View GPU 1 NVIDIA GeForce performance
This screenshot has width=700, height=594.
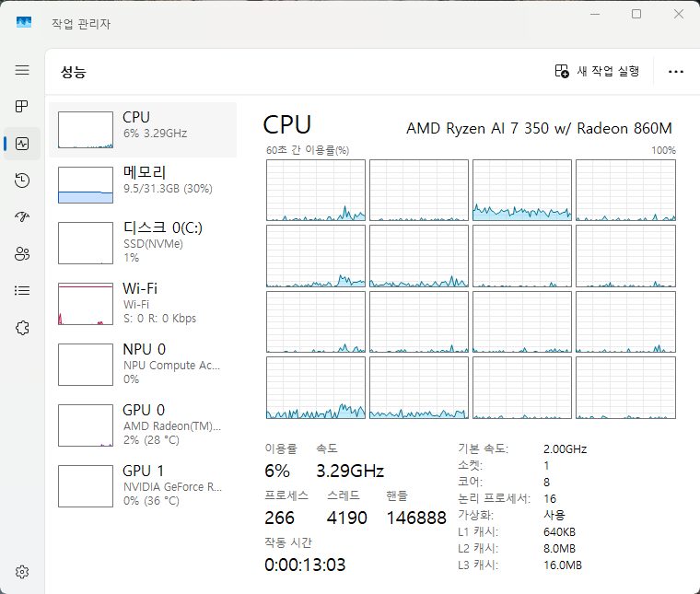(143, 485)
